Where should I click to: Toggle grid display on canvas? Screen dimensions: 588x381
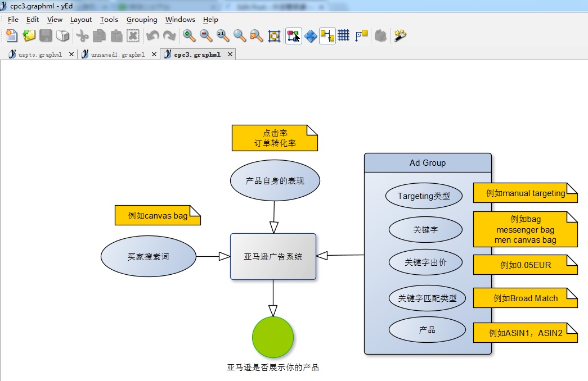coord(343,36)
